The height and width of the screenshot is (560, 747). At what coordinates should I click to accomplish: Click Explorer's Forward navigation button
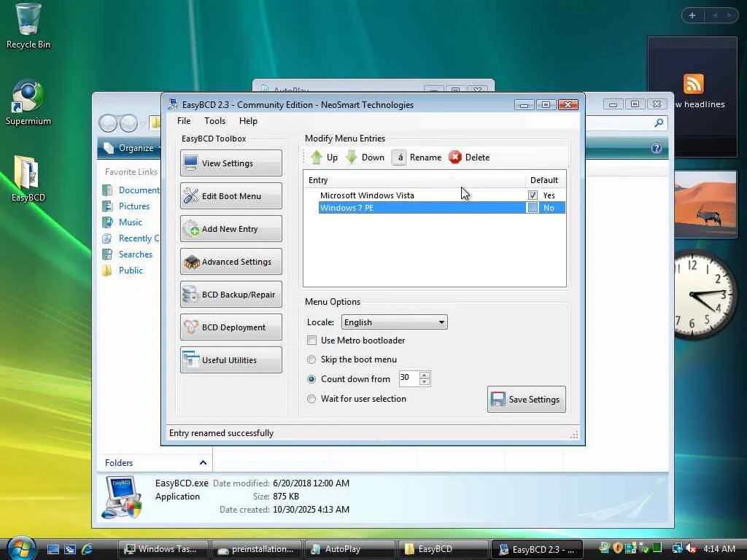click(x=128, y=123)
